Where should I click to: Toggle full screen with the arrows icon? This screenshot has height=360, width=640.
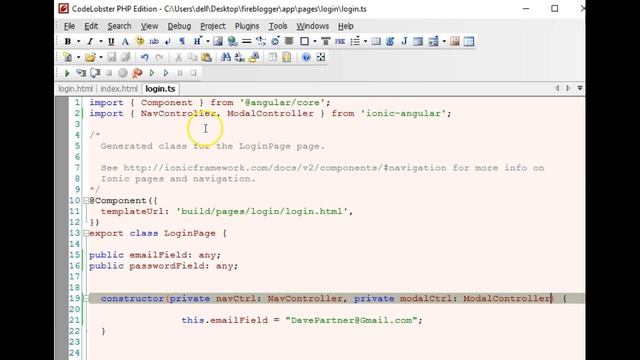tap(321, 57)
